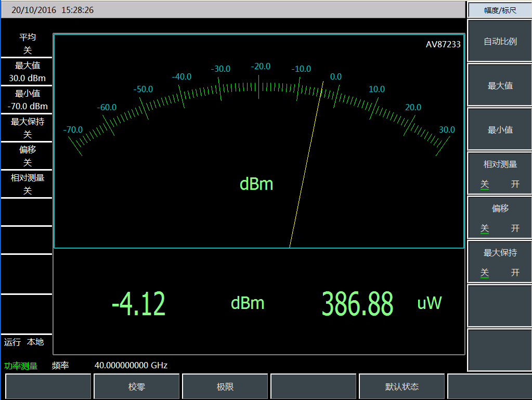
Task: Click the 最小值 -70.0 dBm status entry
Action: [x=27, y=100]
